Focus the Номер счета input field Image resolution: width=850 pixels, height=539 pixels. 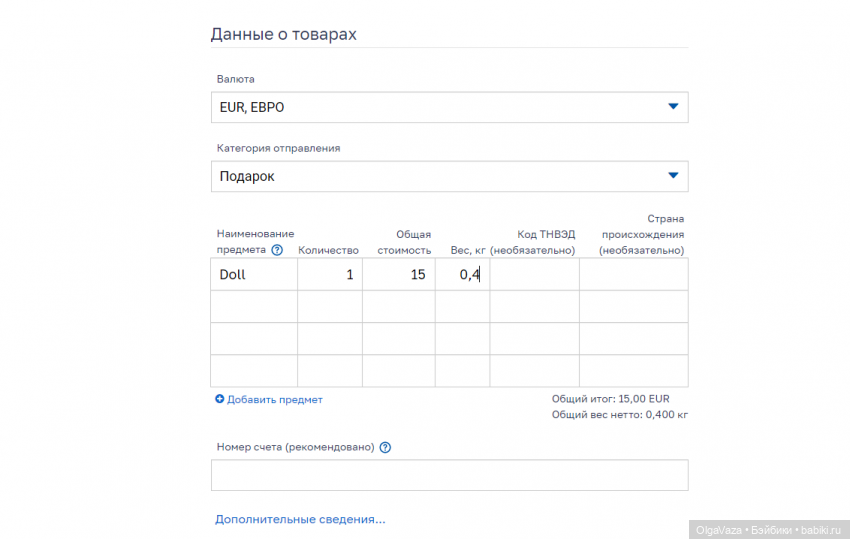pos(449,475)
